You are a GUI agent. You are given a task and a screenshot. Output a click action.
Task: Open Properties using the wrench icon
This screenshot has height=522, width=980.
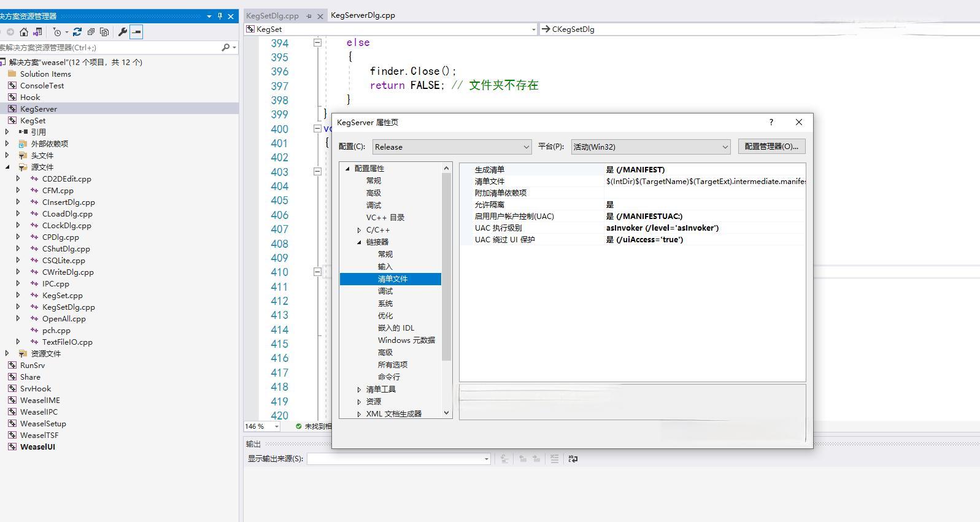point(122,32)
